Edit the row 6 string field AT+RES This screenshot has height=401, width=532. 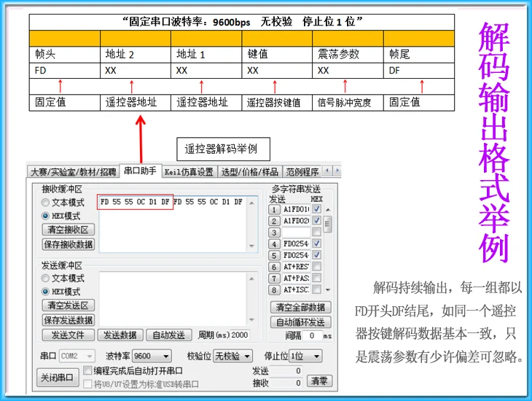[296, 267]
